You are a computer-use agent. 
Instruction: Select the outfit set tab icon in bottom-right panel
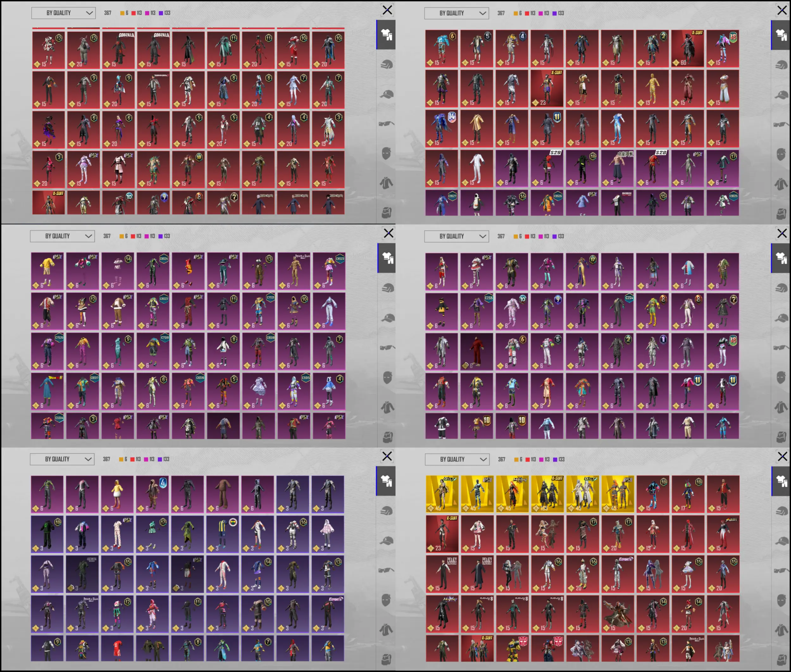[781, 481]
